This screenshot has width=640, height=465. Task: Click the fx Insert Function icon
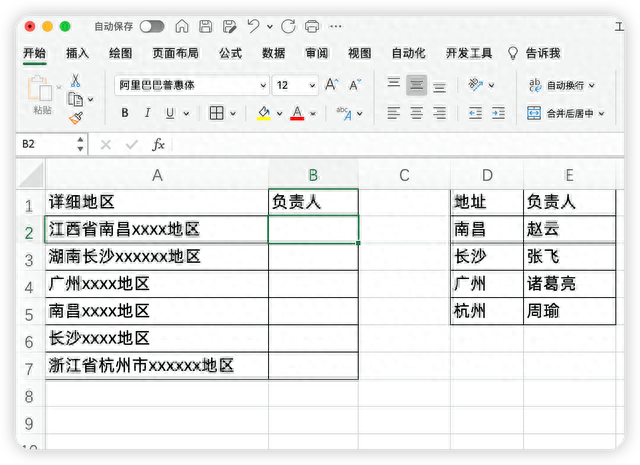(158, 144)
